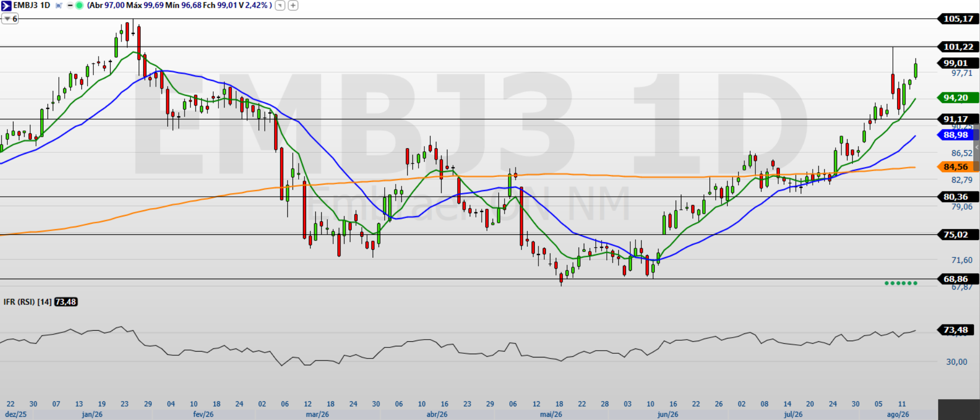Click the blue arrow logo beside EMBJ3
980x420 pixels.
pyautogui.click(x=6, y=5)
